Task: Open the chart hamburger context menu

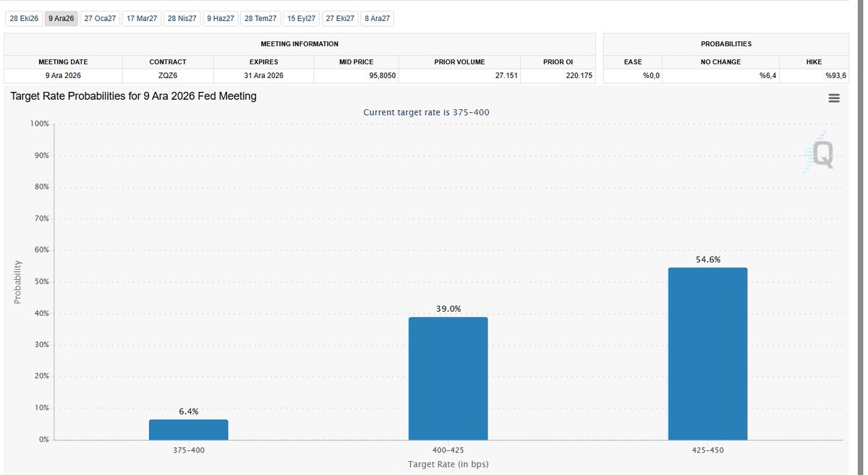Action: (x=834, y=98)
